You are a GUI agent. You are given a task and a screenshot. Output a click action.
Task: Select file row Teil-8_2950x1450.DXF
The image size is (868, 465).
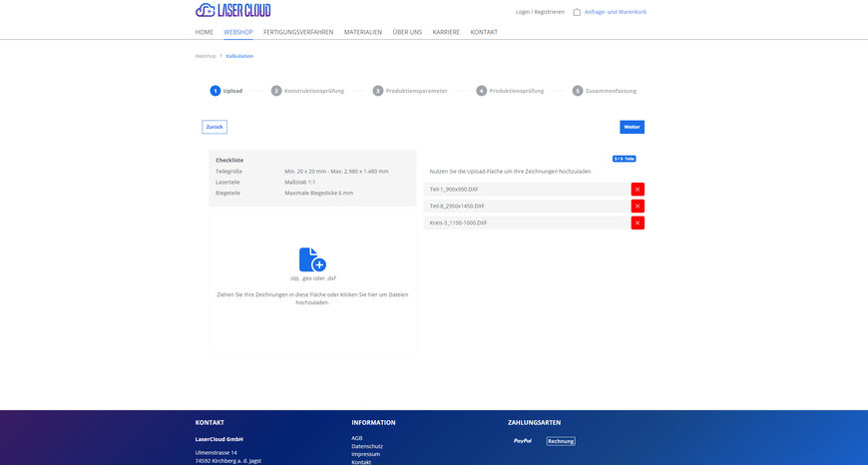click(527, 206)
